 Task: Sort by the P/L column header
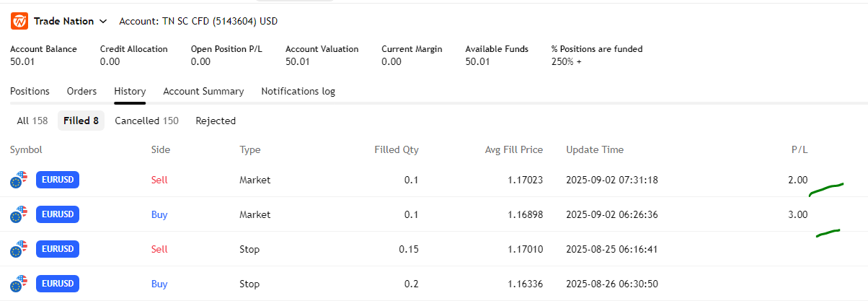pos(799,149)
